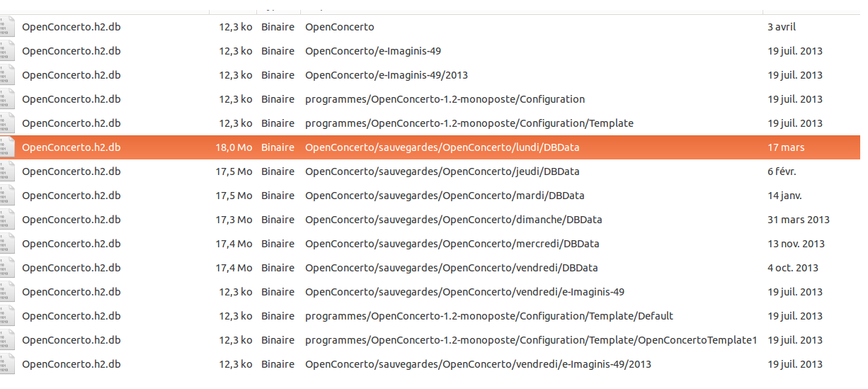Click the date '13 nov. 2013'
The height and width of the screenshot is (389, 868).
[x=796, y=244]
